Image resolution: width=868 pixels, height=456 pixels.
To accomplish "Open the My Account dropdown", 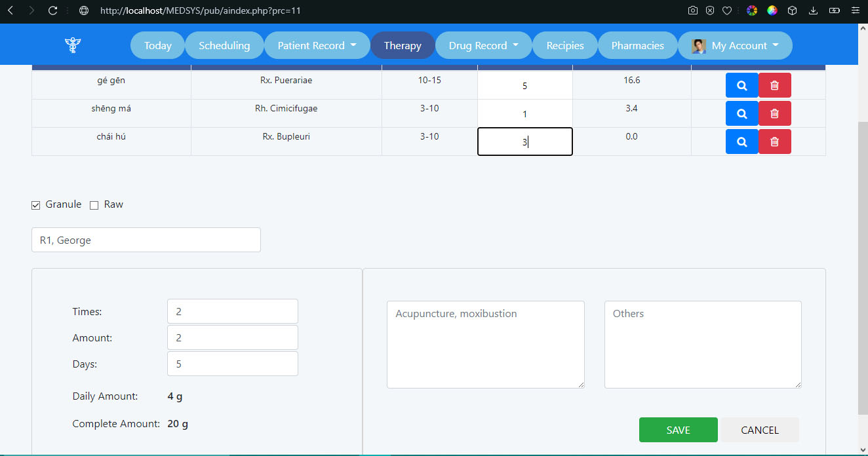I will [x=735, y=45].
